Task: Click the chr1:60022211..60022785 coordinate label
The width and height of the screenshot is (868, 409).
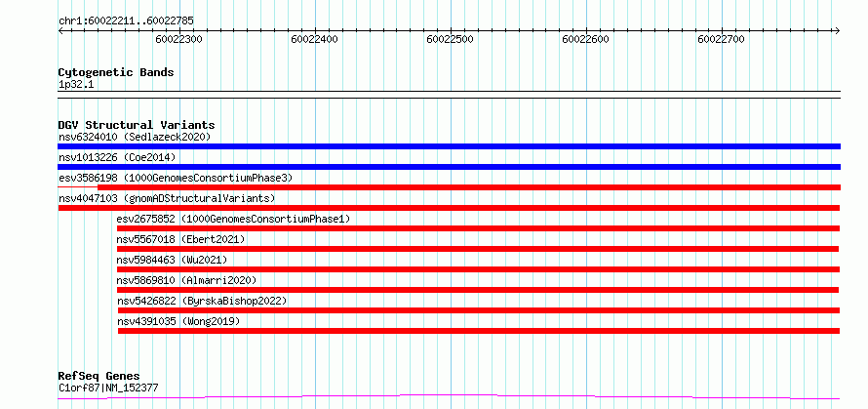Action: point(126,21)
